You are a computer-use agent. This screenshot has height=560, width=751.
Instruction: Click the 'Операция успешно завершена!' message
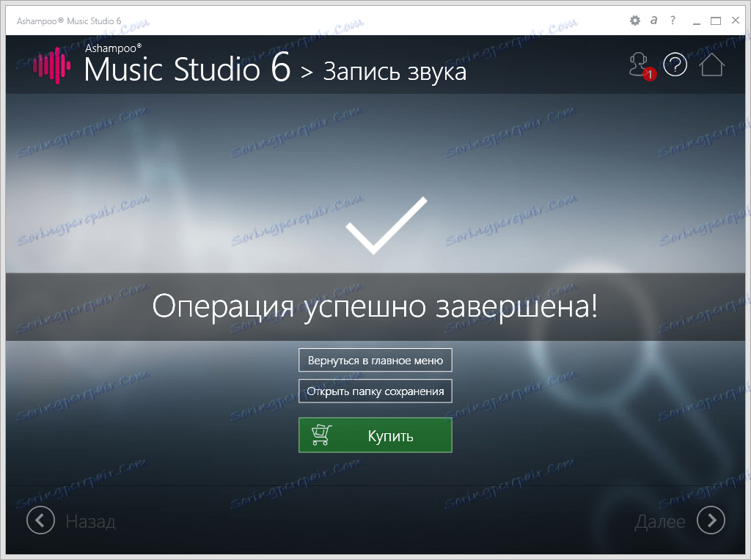coord(375,306)
